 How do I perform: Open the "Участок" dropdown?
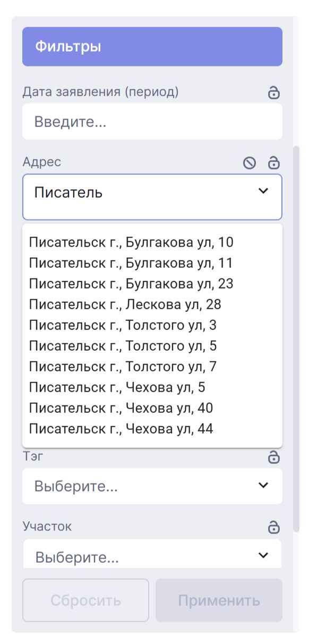[152, 556]
